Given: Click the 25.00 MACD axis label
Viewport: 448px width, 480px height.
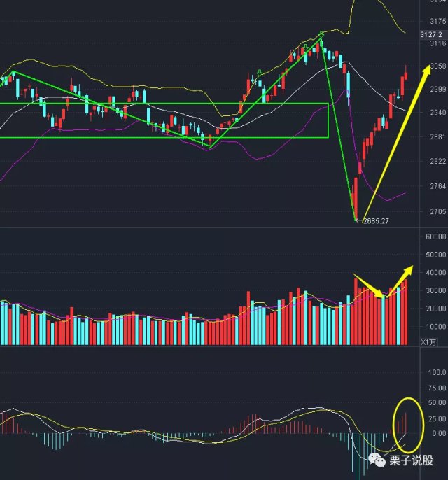Looking at the screenshot, I should pyautogui.click(x=437, y=418).
